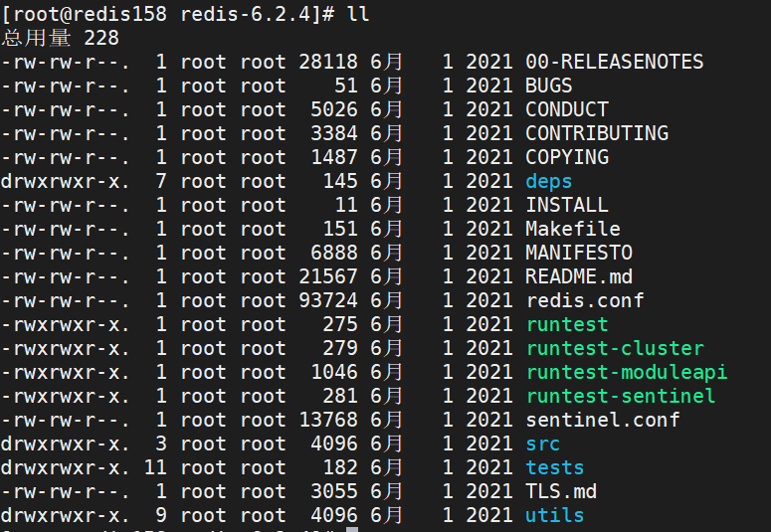Select size 51 on BUGS row
Viewport: 771px width, 532px height.
tap(346, 86)
